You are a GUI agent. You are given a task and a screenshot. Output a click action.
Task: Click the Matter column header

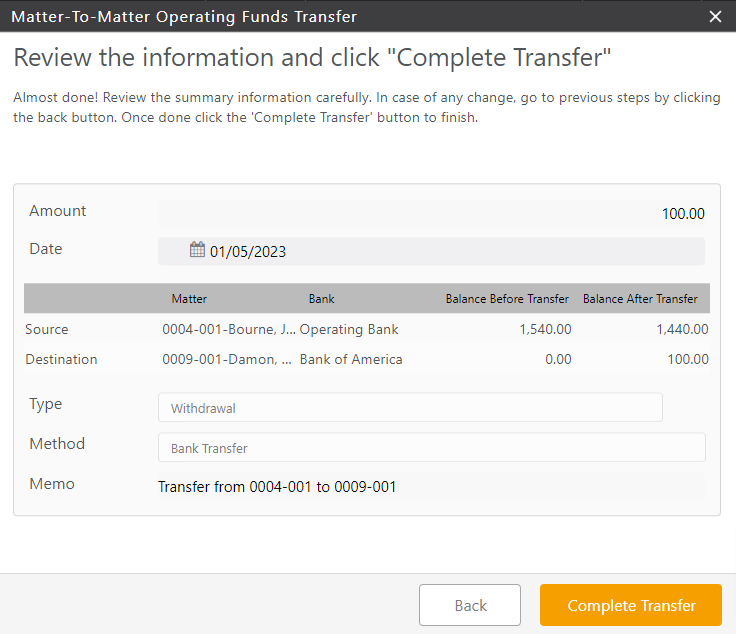click(189, 299)
